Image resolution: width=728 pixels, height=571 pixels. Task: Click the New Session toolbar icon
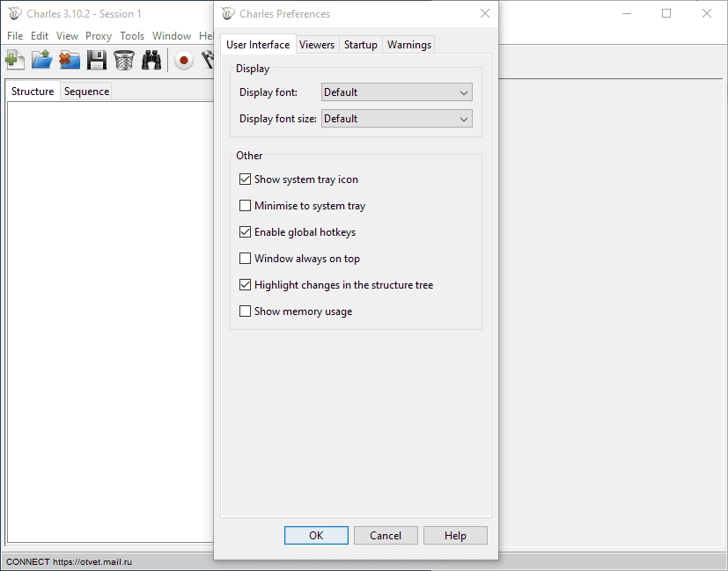click(x=15, y=61)
